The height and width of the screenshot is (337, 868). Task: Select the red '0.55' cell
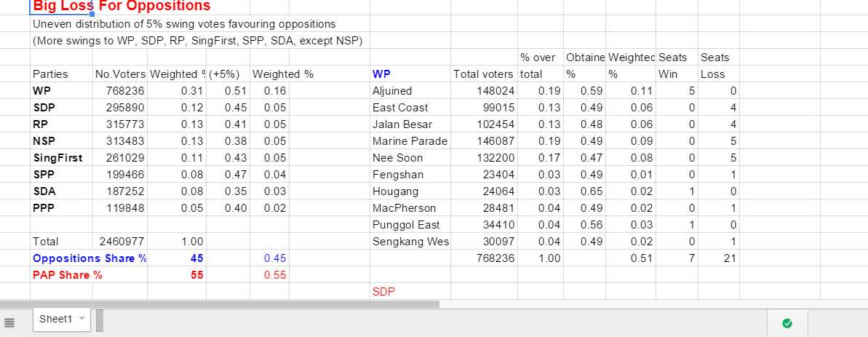click(x=269, y=275)
